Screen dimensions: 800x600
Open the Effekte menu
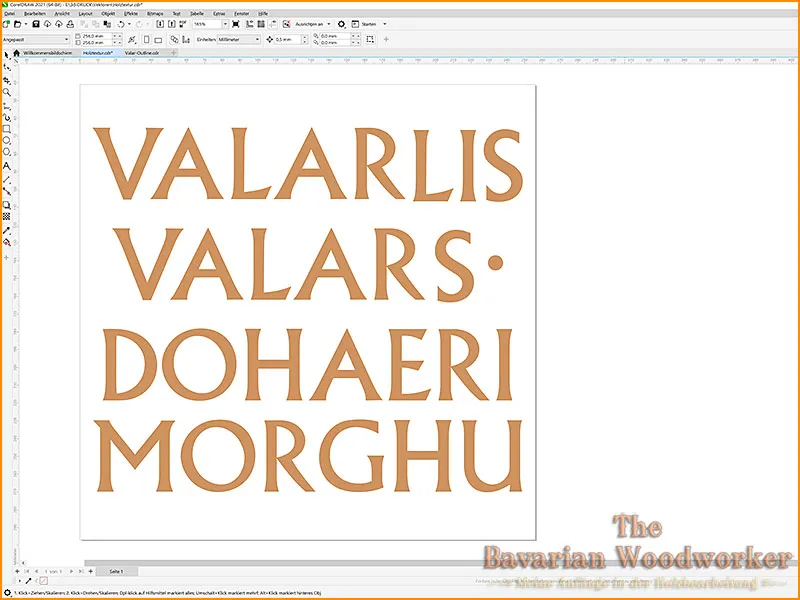pyautogui.click(x=131, y=14)
